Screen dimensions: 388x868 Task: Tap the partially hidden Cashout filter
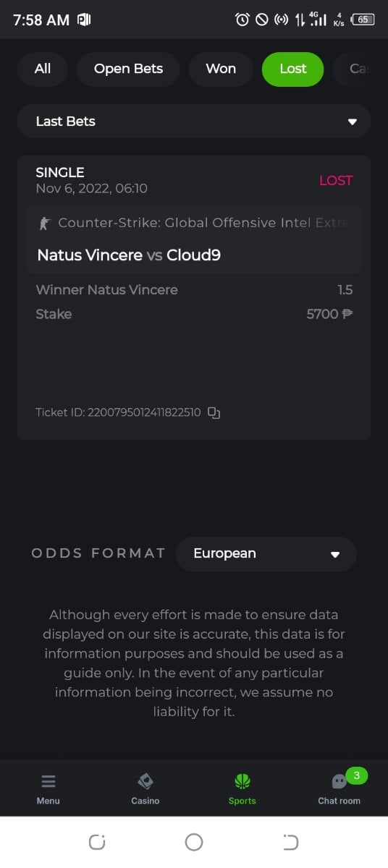coord(360,69)
